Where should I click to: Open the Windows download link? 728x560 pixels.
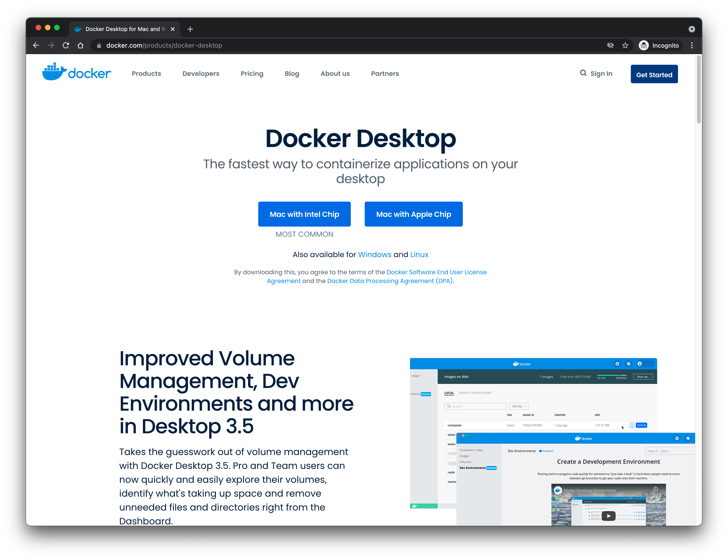[x=375, y=255]
